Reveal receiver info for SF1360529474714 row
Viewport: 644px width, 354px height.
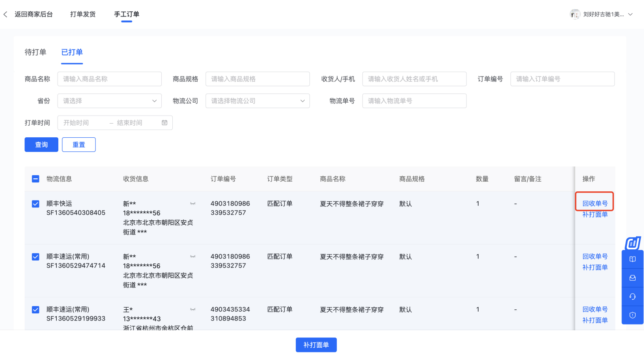193,257
